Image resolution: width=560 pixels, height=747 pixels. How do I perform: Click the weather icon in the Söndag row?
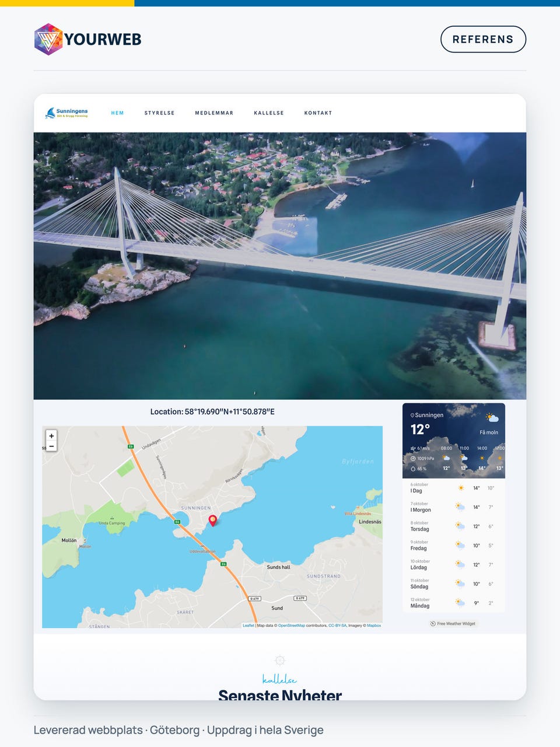[460, 584]
